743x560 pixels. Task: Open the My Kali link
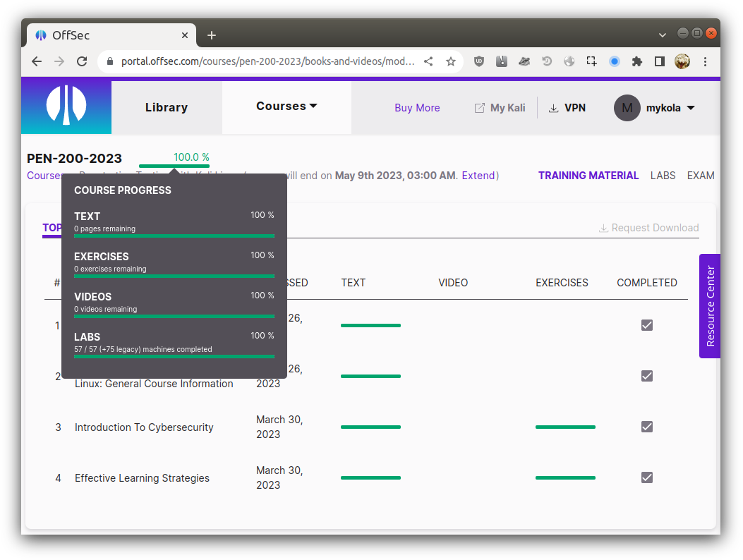(x=500, y=108)
